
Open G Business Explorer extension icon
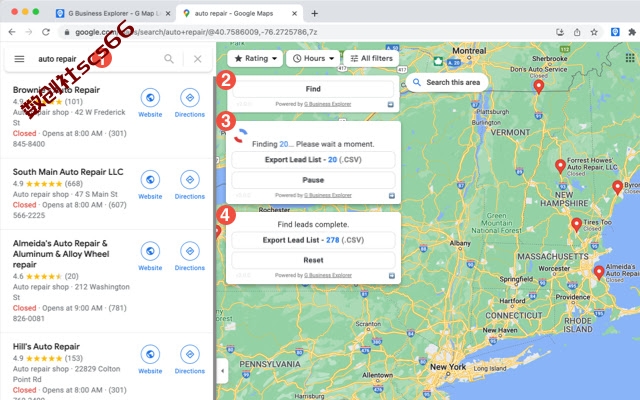[615, 32]
